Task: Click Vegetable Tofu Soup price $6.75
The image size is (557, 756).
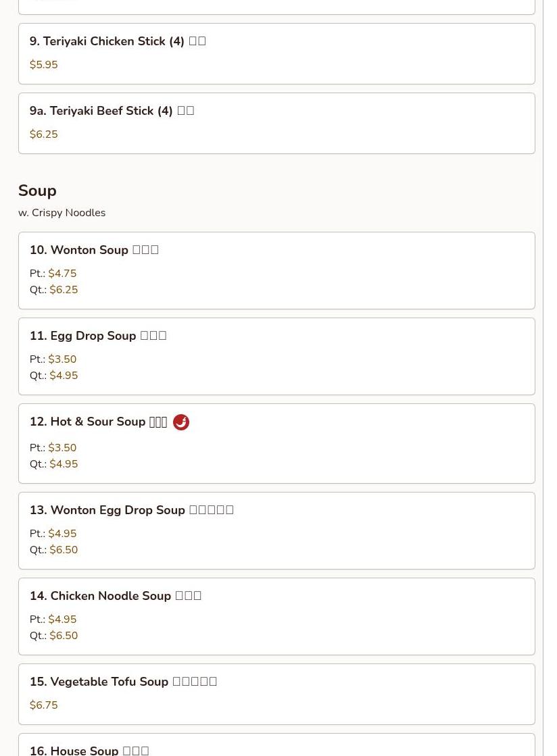Action: click(43, 705)
